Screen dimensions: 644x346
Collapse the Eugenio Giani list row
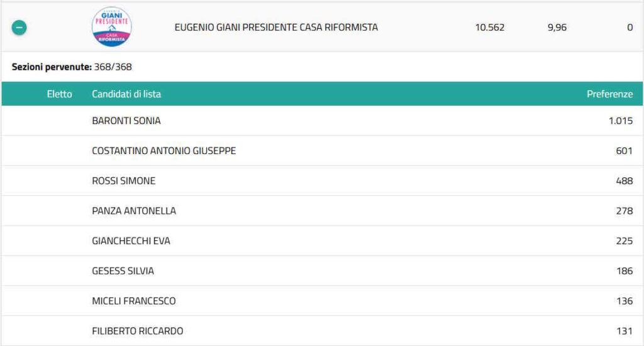coord(19,28)
